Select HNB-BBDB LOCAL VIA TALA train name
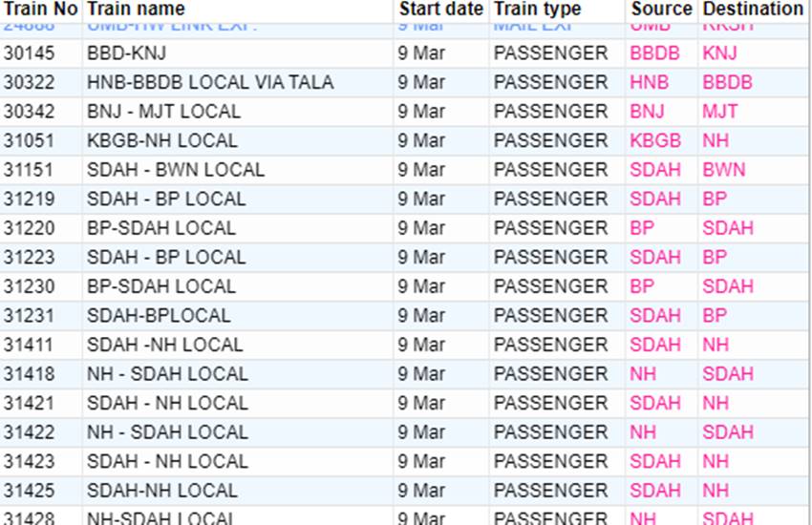Viewport: 812px width, 525px height. point(210,83)
